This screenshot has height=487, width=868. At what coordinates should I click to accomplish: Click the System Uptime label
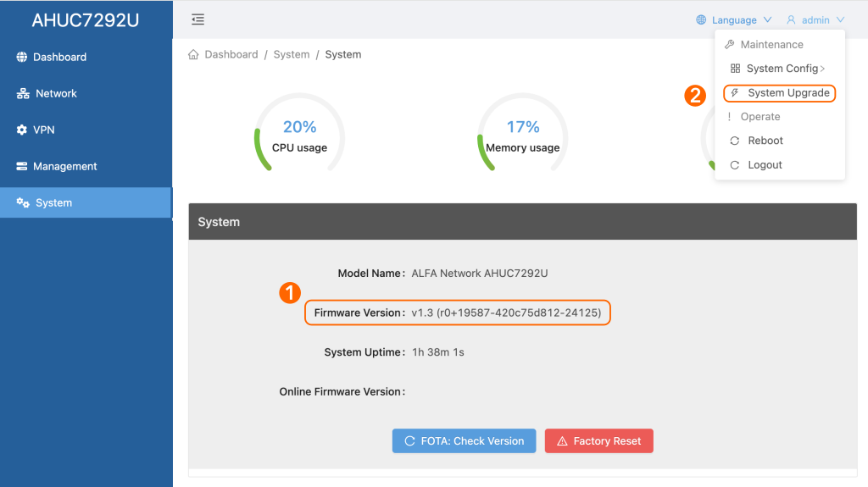364,352
